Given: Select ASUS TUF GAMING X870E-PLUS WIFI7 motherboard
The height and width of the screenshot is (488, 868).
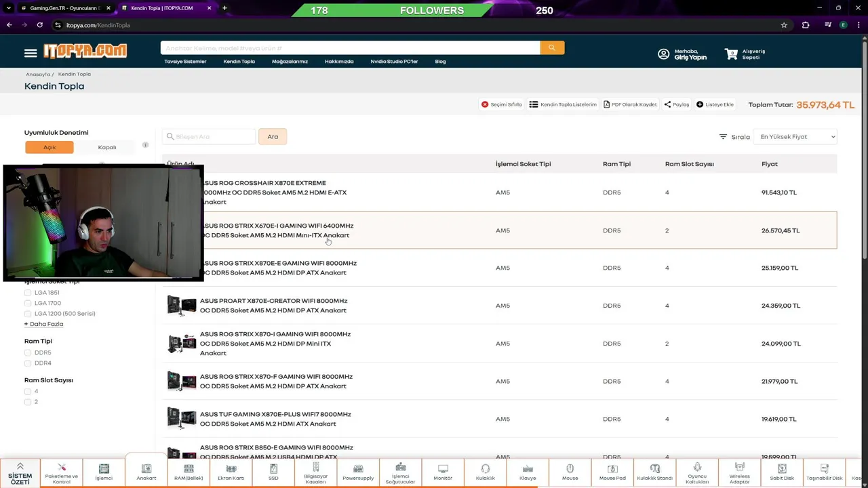Looking at the screenshot, I should pyautogui.click(x=275, y=419).
